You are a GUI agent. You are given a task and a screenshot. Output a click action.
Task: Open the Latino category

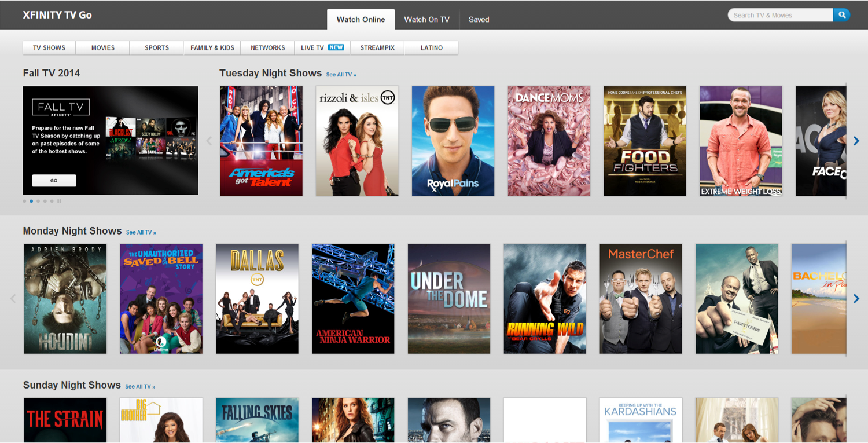(x=432, y=47)
